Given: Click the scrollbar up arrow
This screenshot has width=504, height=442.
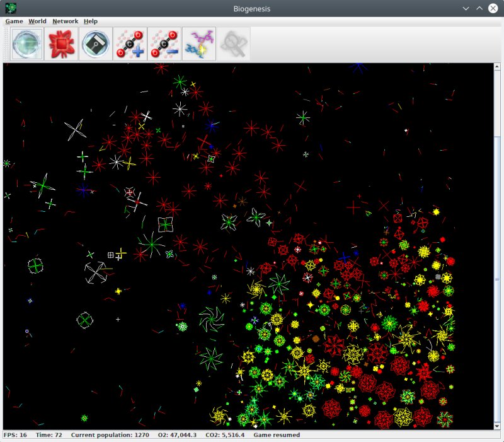Looking at the screenshot, I should pyautogui.click(x=496, y=67).
